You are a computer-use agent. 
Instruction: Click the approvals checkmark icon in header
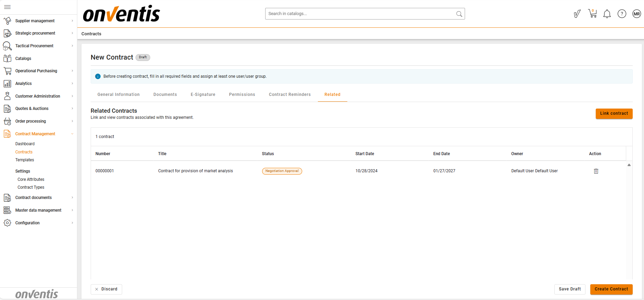pos(577,14)
